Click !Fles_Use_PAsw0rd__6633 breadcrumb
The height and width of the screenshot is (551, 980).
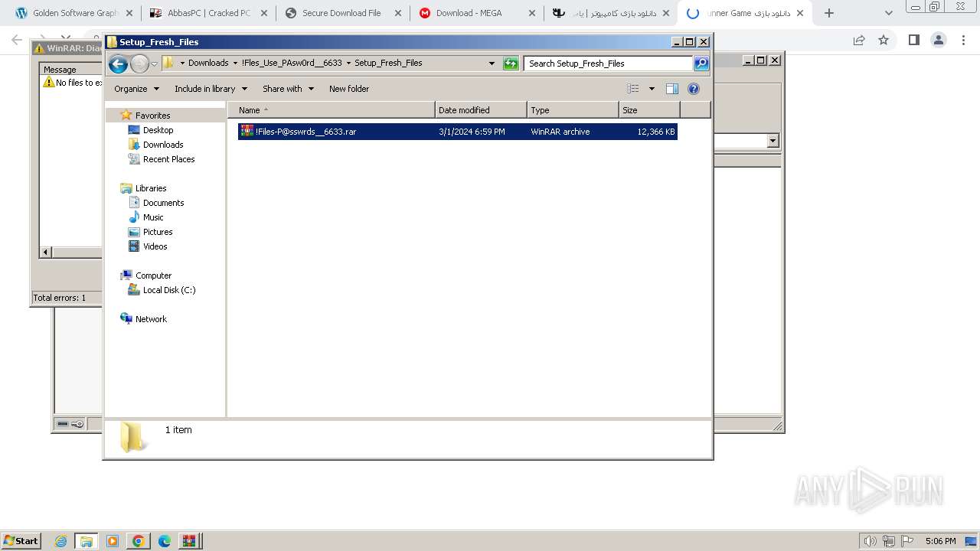(x=292, y=63)
